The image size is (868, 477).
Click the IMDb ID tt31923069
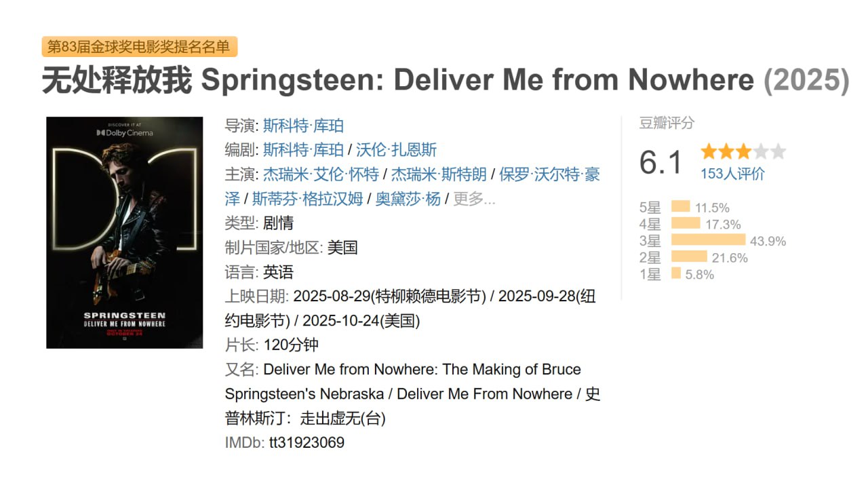pyautogui.click(x=307, y=442)
